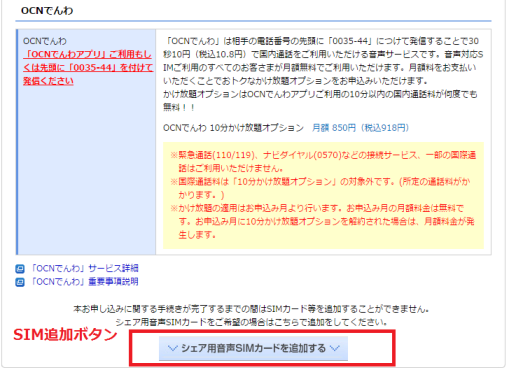Click シェア用音声SIMカードをご希望の場合 notice line
Screen dimensions: 509x370
(x=251, y=322)
